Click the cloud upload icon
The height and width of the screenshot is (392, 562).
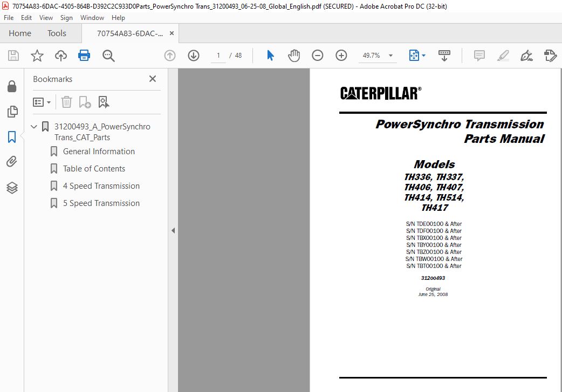click(x=60, y=56)
